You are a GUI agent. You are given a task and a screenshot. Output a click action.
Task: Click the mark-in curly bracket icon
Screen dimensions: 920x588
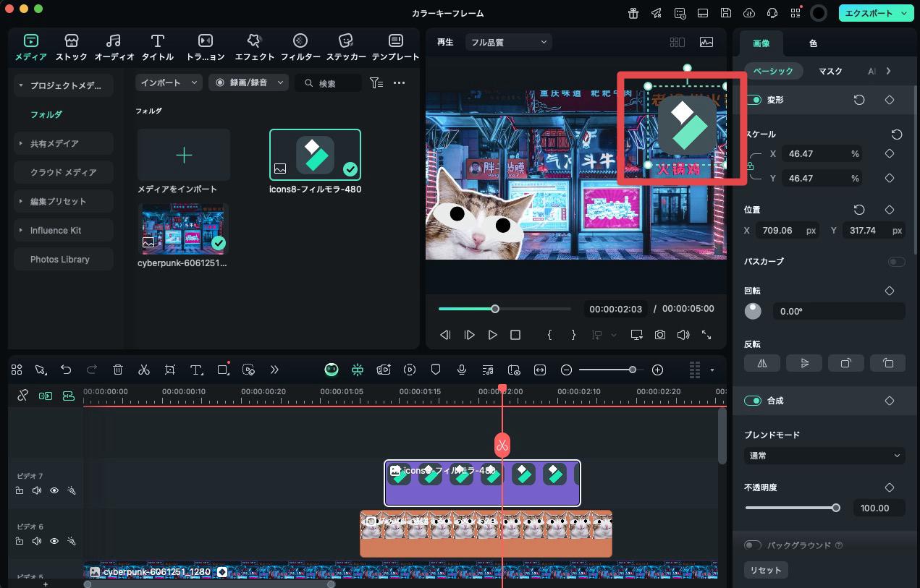550,335
